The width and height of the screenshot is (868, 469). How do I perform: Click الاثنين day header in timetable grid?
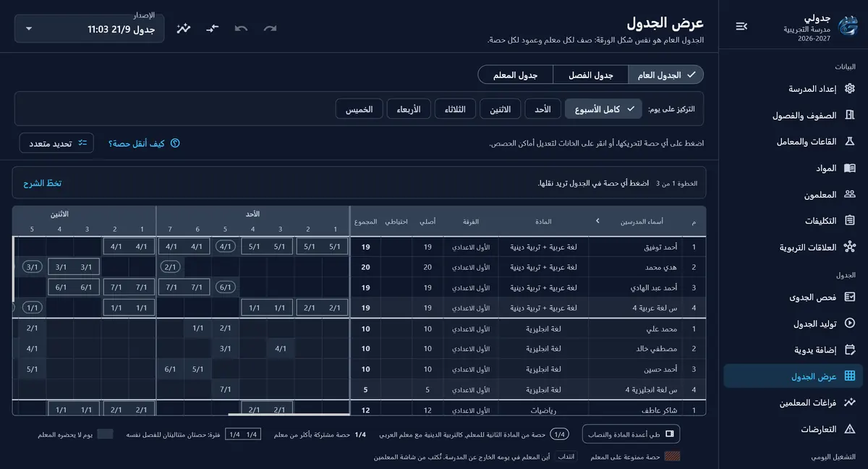[x=60, y=214]
